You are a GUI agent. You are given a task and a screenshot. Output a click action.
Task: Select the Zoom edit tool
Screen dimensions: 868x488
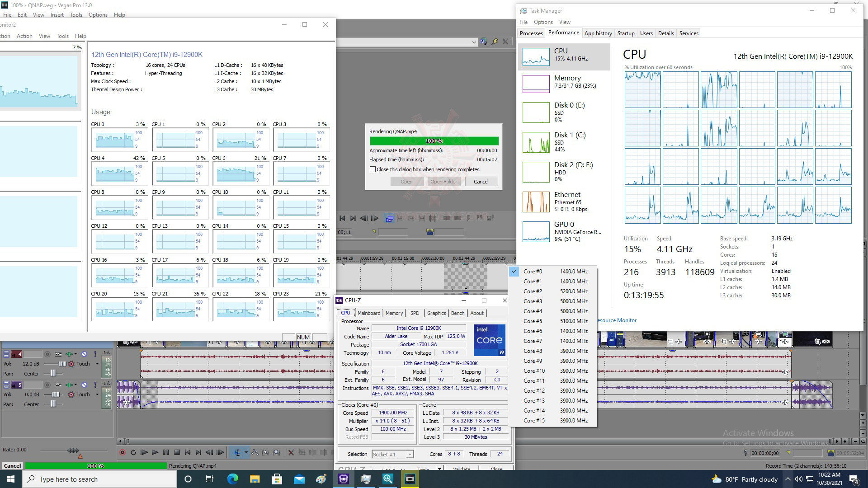pyautogui.click(x=276, y=452)
